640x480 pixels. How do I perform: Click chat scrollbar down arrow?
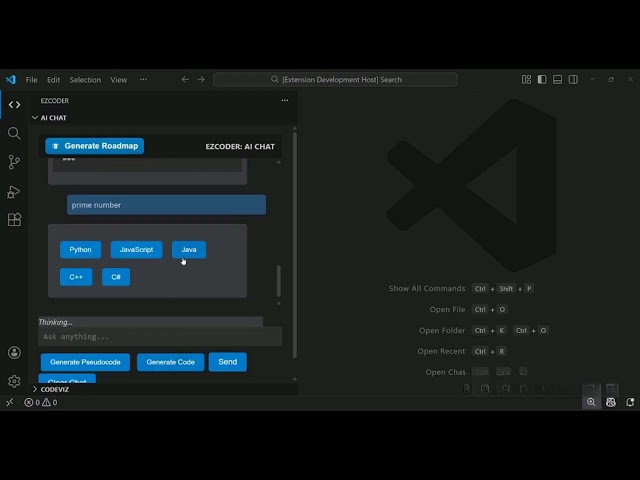pyautogui.click(x=279, y=303)
